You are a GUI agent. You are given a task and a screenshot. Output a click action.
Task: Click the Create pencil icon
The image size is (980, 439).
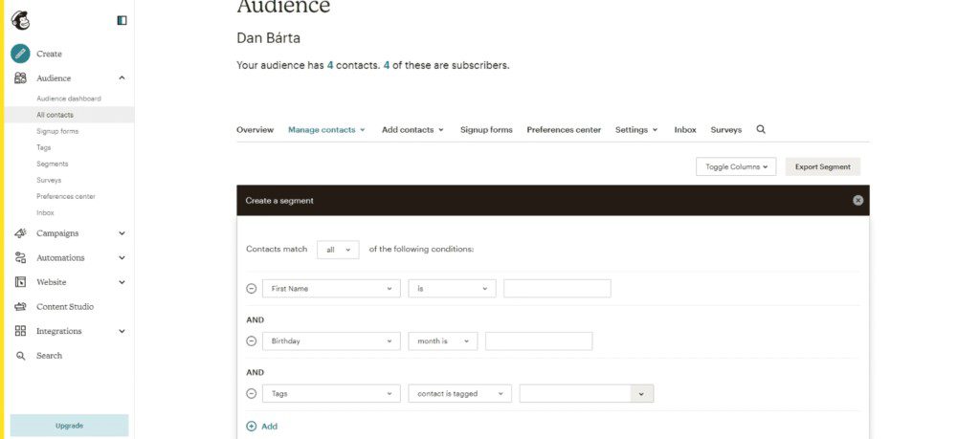pyautogui.click(x=20, y=54)
